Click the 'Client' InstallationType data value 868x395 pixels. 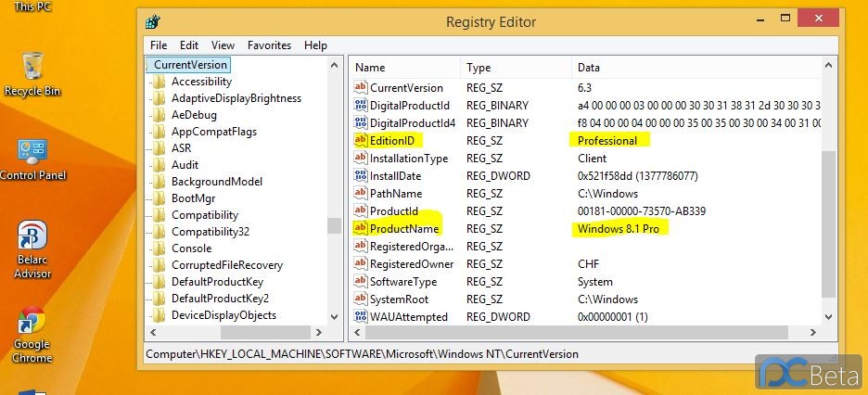click(593, 159)
